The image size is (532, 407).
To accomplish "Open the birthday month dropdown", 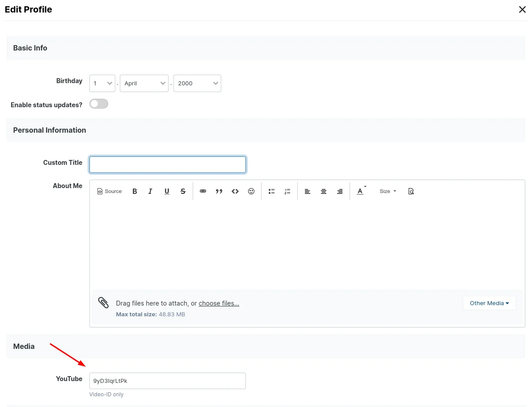I will click(x=144, y=84).
